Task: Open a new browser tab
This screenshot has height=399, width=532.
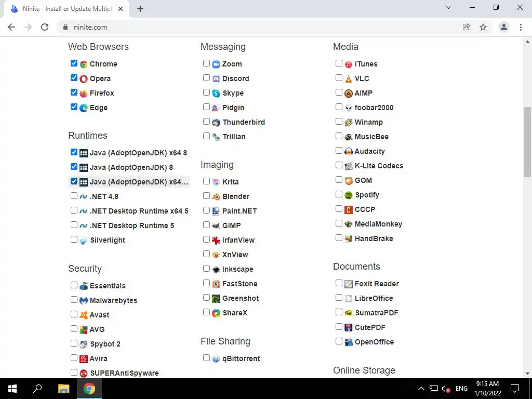Action: pos(140,9)
